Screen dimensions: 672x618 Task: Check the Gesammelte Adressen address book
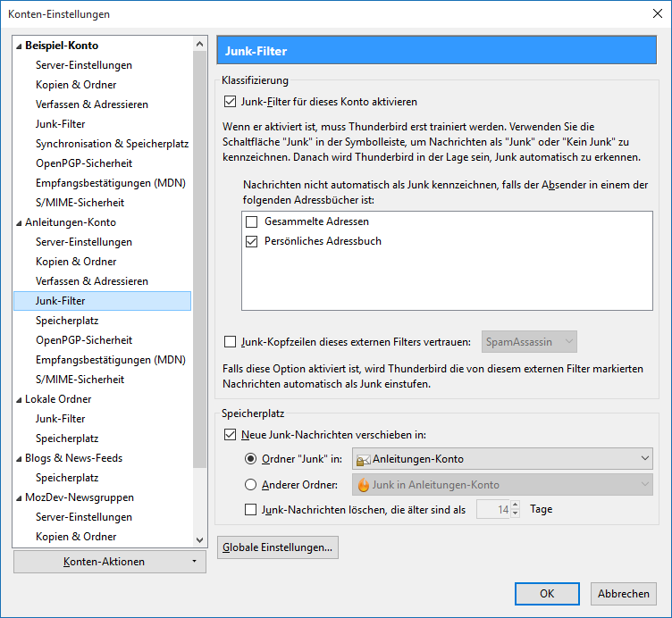[252, 221]
